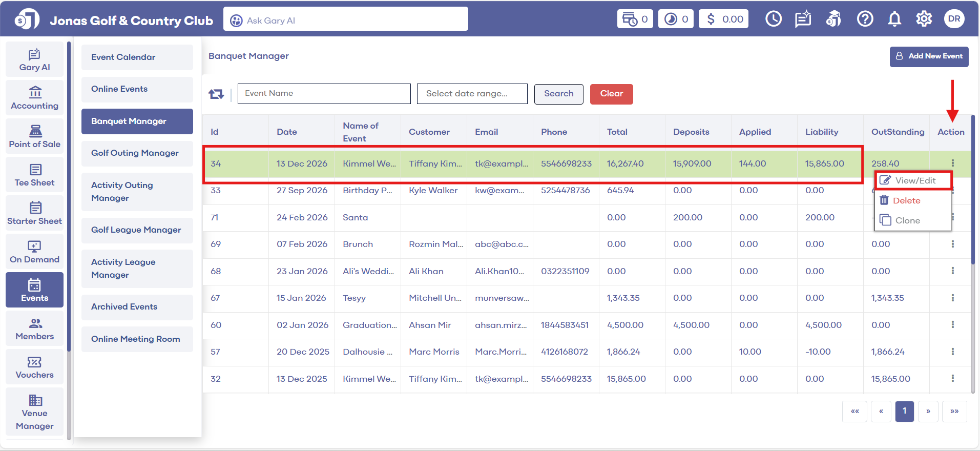Open the settings gear icon

924,19
